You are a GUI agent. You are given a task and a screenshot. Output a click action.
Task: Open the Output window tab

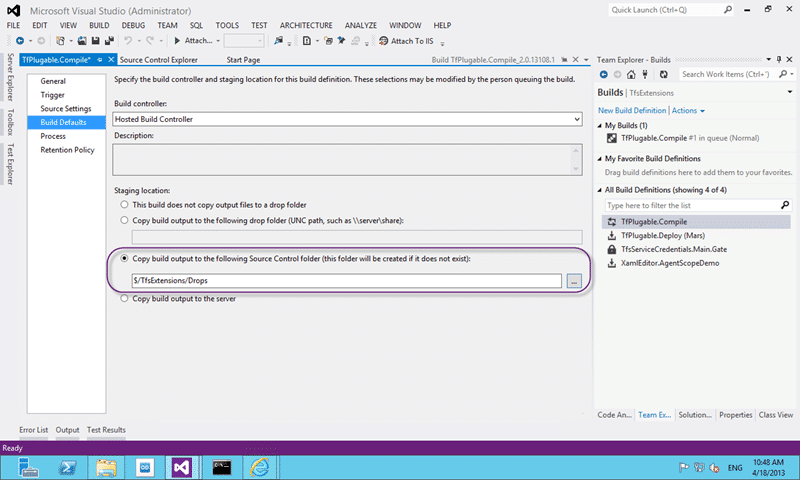(x=67, y=430)
